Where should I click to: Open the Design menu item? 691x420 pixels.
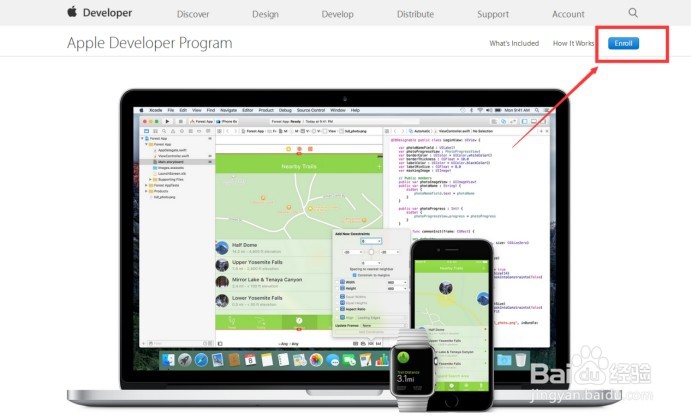click(265, 14)
